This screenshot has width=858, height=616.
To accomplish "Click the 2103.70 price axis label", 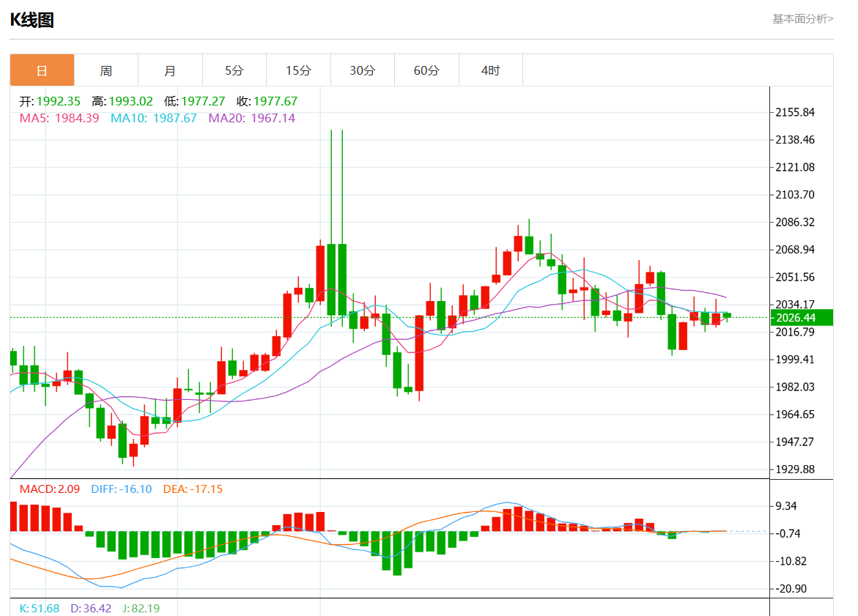I will 795,195.
